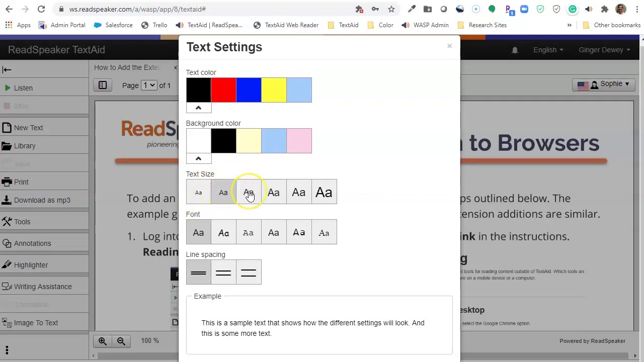644x362 pixels.
Task: Open the English language dropdown
Action: pos(548,50)
